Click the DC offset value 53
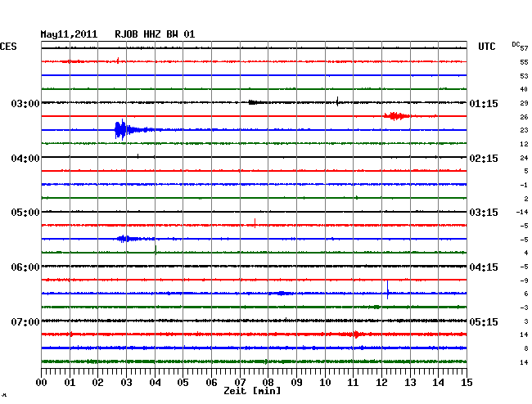 pyautogui.click(x=524, y=76)
